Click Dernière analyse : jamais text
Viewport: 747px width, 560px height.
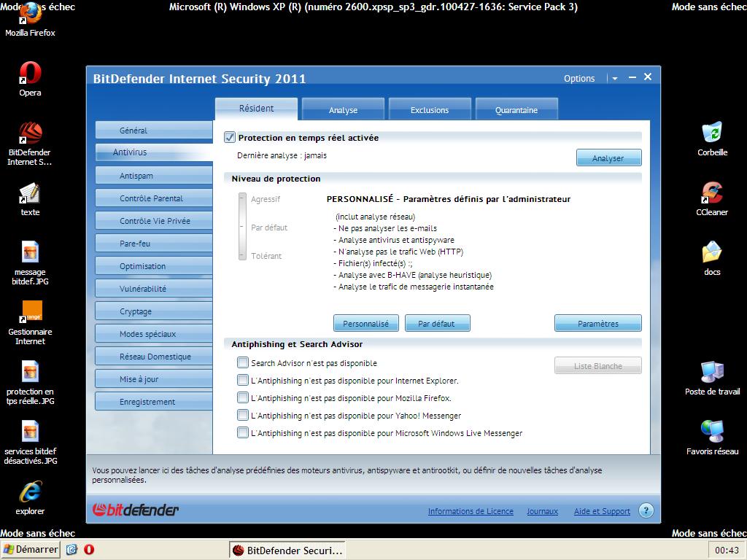click(282, 155)
